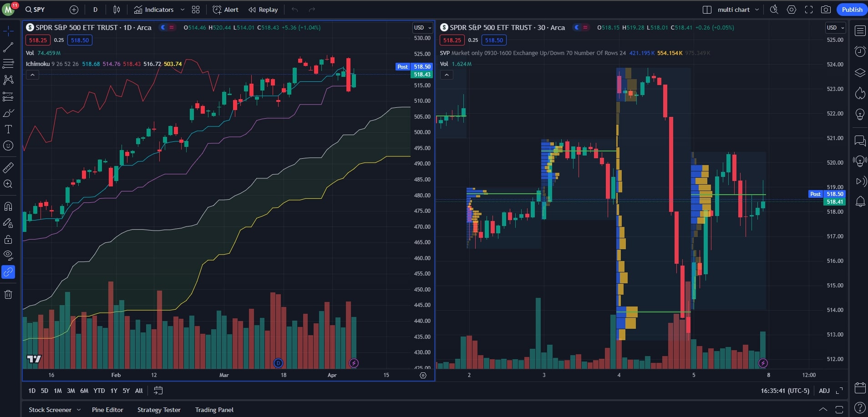Collapse the daily chart indicator legend
This screenshot has height=417, width=868.
coord(32,75)
